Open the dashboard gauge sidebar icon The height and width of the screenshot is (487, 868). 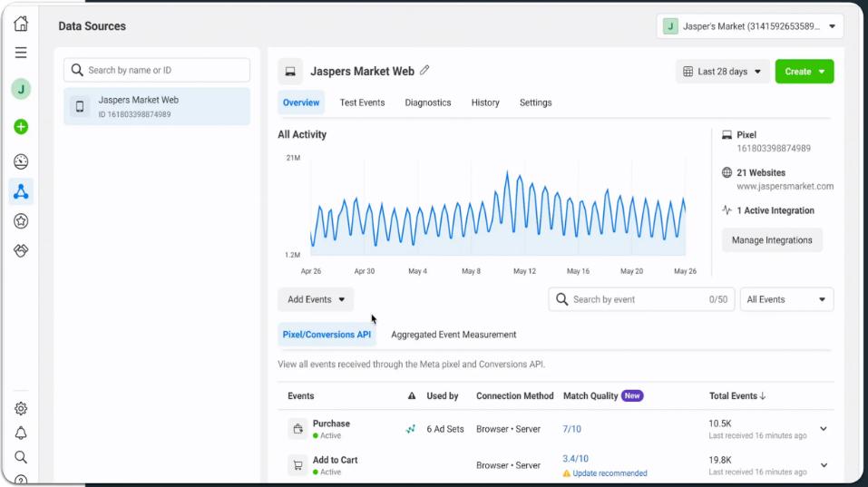click(x=21, y=161)
